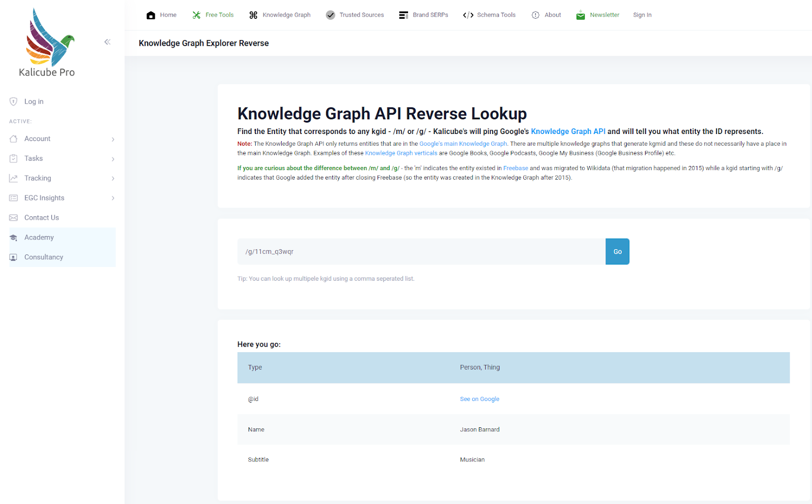The width and height of the screenshot is (812, 504).
Task: Open Academy in the sidebar
Action: [39, 238]
